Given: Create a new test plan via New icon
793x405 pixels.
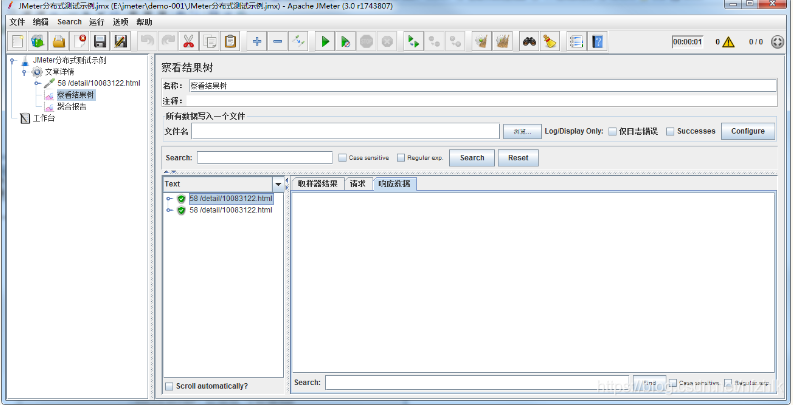Looking at the screenshot, I should (18, 41).
